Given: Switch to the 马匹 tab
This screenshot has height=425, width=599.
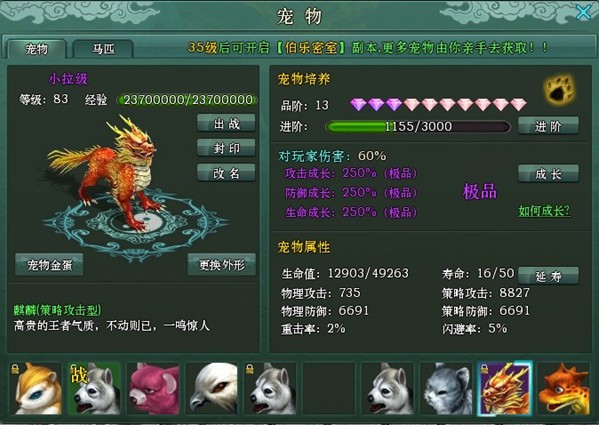Looking at the screenshot, I should [103, 49].
